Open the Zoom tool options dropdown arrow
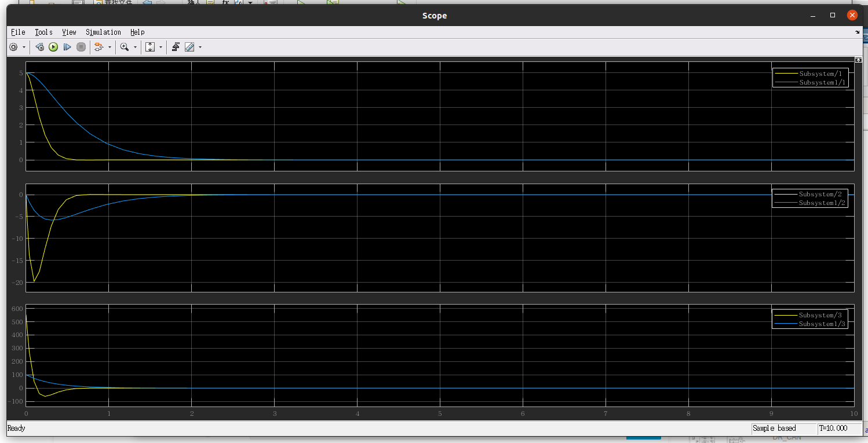The height and width of the screenshot is (443, 868). click(135, 47)
